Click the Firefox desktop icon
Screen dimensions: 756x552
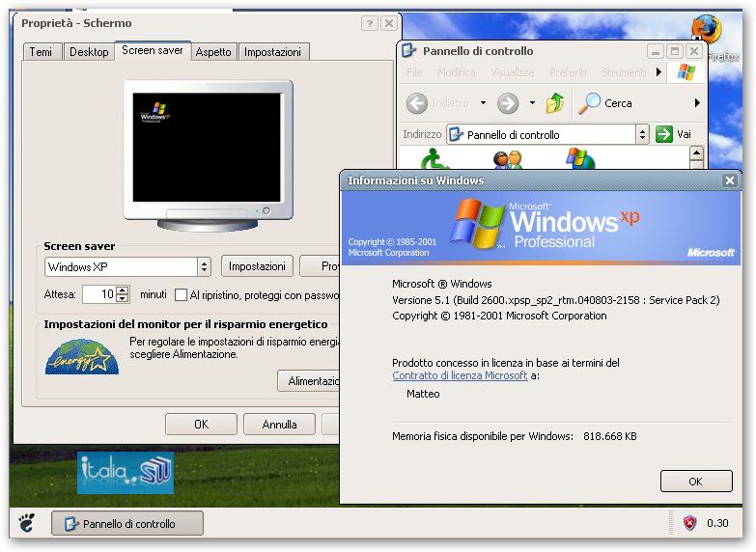pos(707,30)
